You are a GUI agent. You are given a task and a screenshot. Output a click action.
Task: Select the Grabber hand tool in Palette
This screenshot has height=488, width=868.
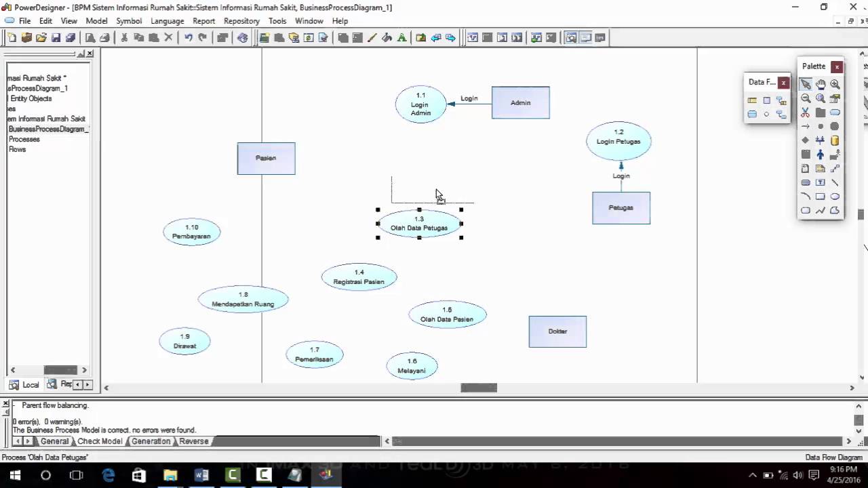tap(821, 84)
